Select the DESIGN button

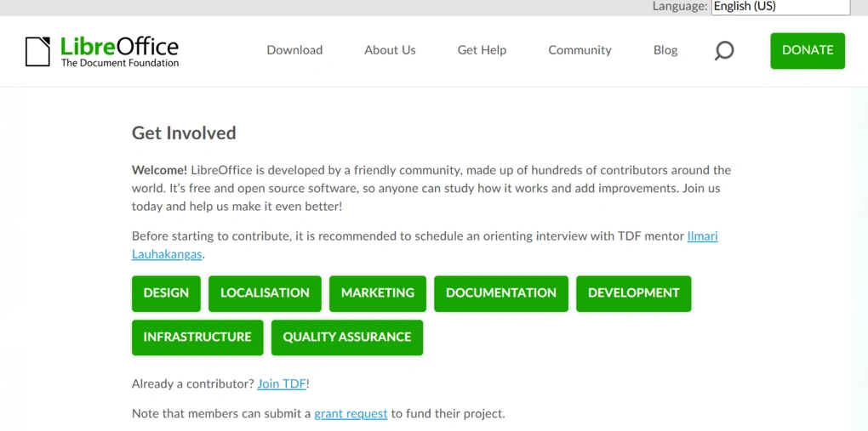(x=166, y=293)
